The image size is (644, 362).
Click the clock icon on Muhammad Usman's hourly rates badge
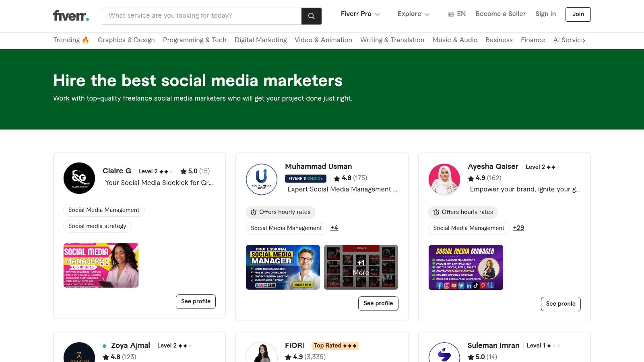click(253, 212)
